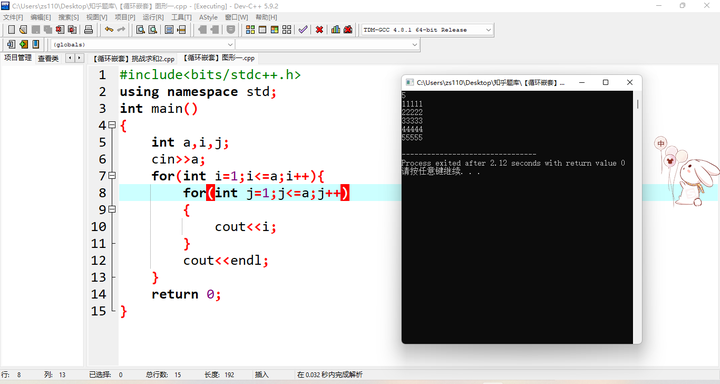This screenshot has height=384, width=720.
Task: Click the cin>>a; code on line 6
Action: tap(178, 159)
